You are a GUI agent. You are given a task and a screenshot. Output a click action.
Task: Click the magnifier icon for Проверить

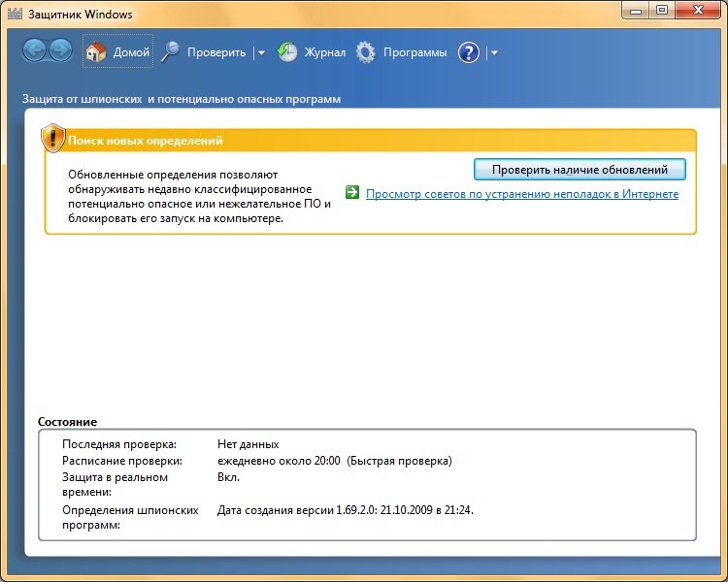(x=170, y=52)
